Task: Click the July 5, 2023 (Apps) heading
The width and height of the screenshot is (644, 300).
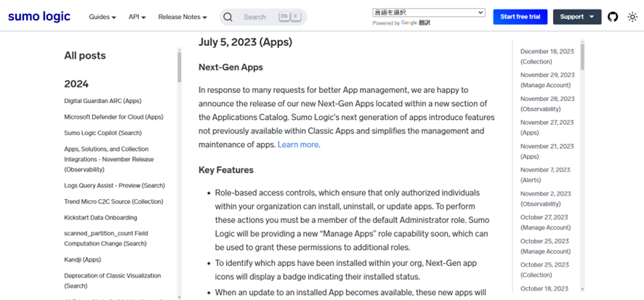Action: 245,42
